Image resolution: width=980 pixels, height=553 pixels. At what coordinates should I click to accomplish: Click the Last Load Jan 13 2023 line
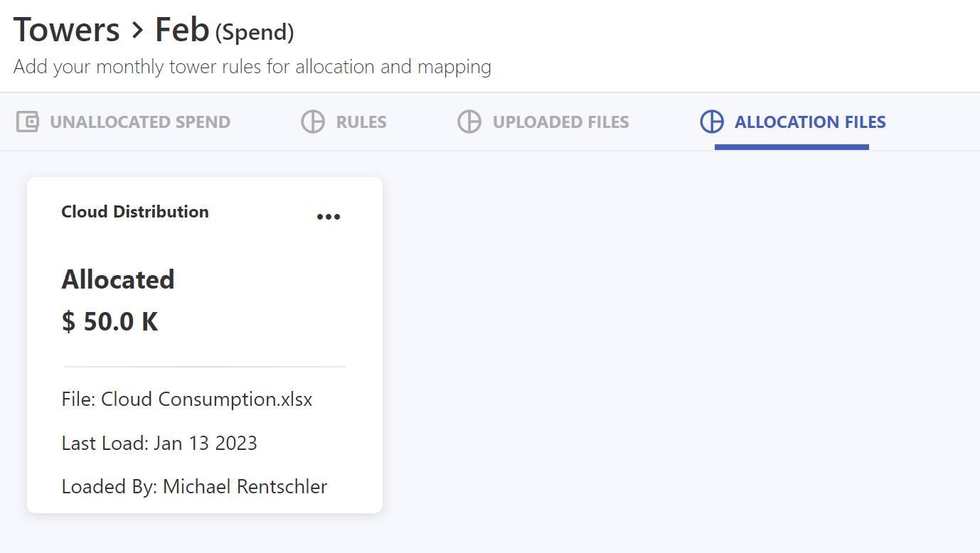click(159, 444)
